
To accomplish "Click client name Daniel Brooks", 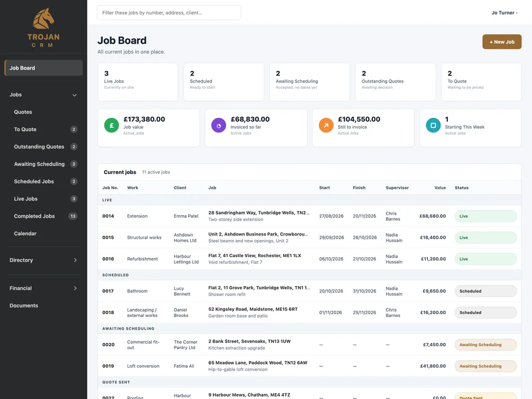I will pos(181,313).
